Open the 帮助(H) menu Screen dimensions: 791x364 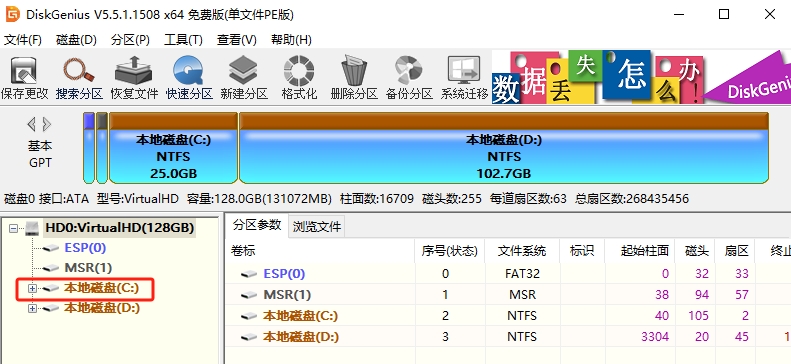pyautogui.click(x=291, y=40)
